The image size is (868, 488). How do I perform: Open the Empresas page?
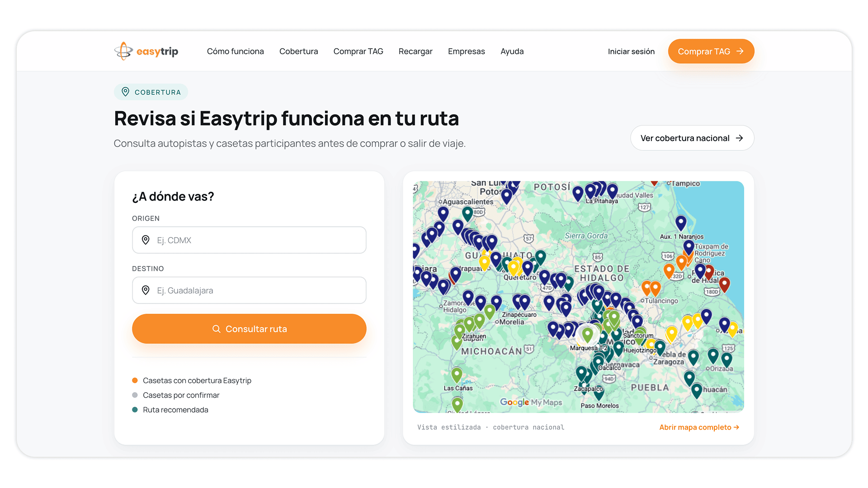click(466, 52)
